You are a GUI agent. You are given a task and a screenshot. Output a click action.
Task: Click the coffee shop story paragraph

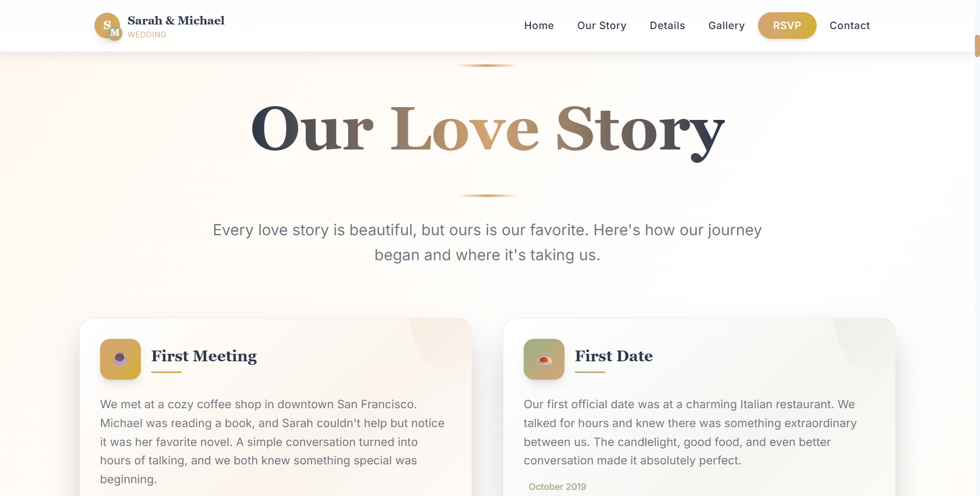(273, 442)
